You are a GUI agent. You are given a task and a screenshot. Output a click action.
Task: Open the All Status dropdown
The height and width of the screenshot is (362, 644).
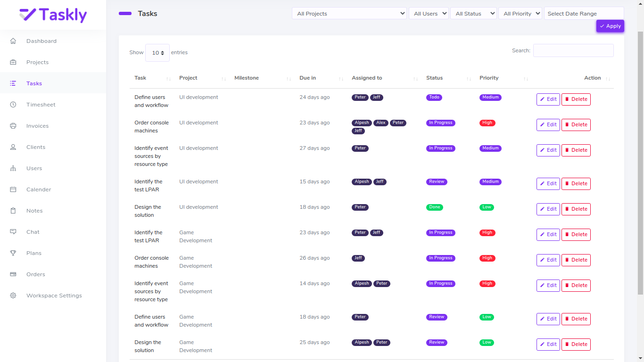[473, 13]
